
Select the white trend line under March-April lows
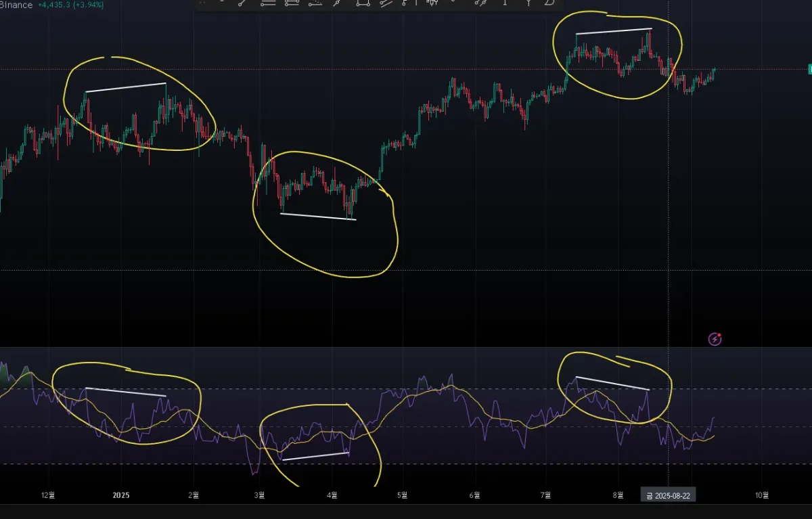click(318, 217)
